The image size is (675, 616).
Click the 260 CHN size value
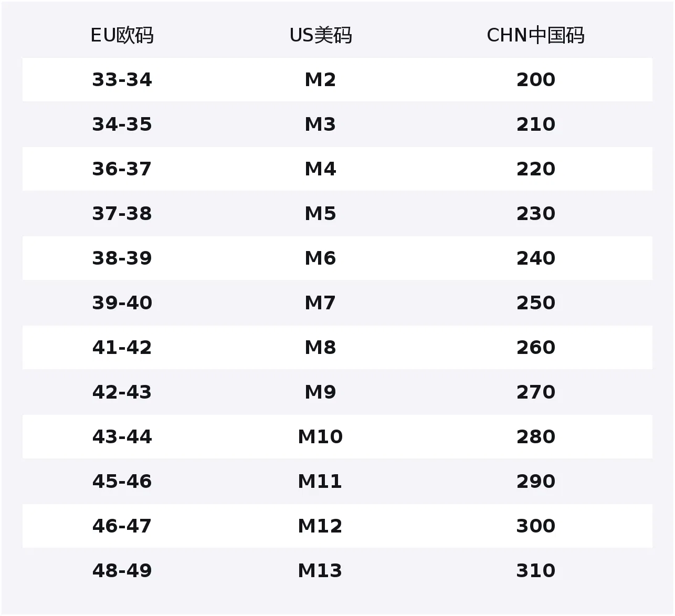tap(535, 348)
